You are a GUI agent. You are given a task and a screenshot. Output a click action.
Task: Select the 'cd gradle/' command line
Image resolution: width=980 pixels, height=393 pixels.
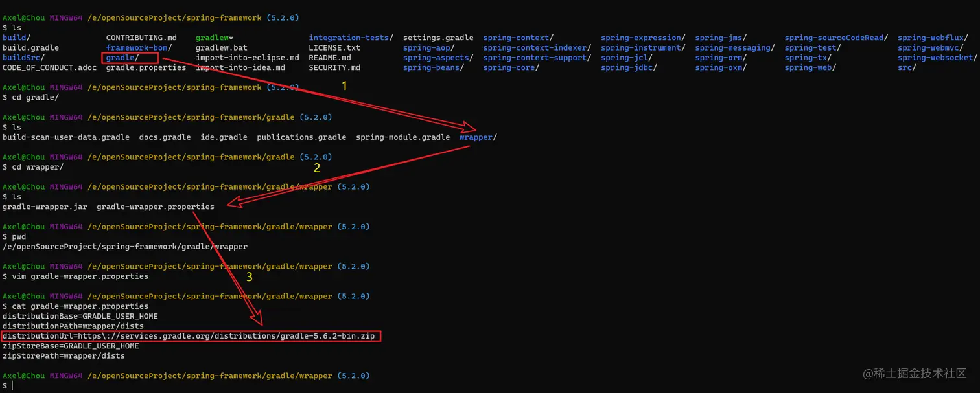point(30,98)
